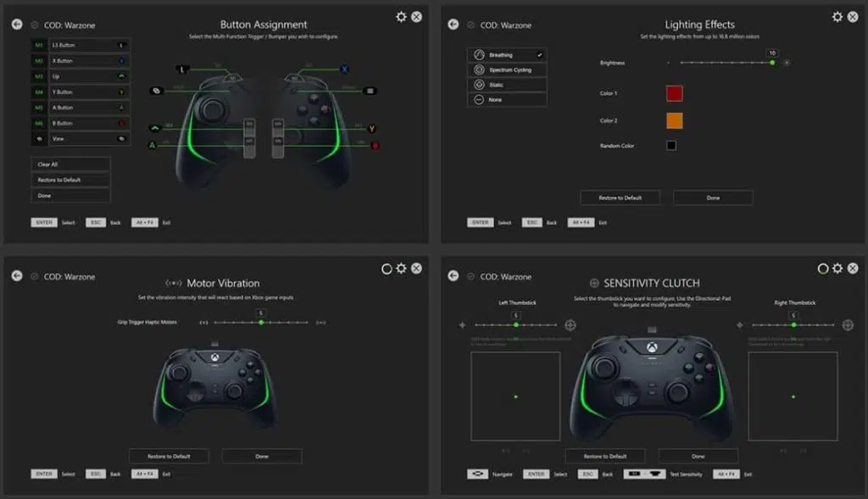Select the None lighting option
Image resolution: width=868 pixels, height=499 pixels.
pyautogui.click(x=507, y=100)
